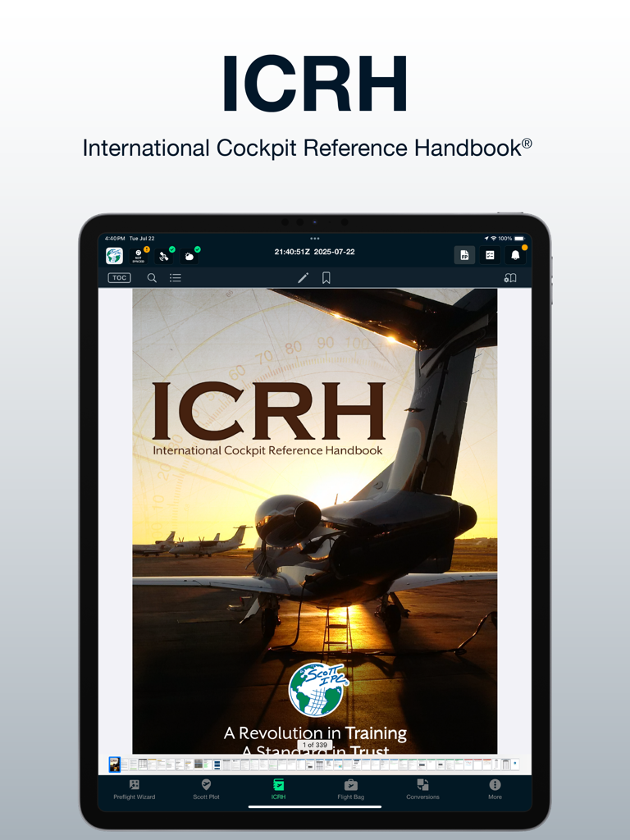Switch to Scott Plot tab
The height and width of the screenshot is (840, 630).
[206, 790]
